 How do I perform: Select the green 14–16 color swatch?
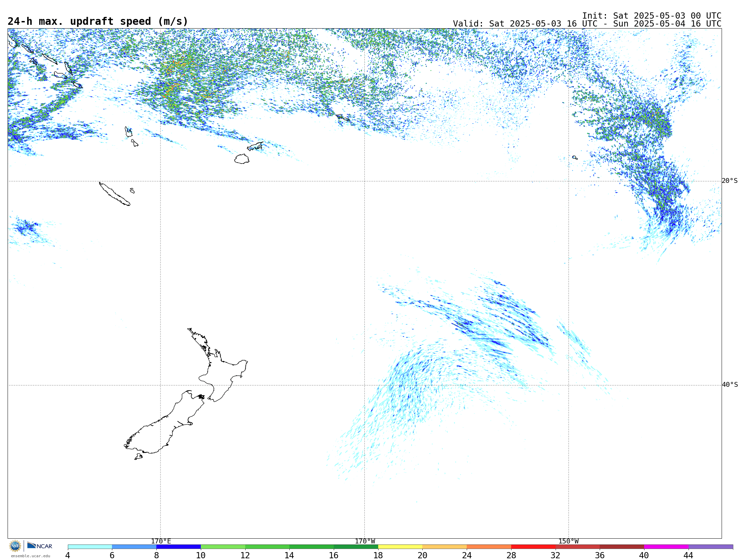coord(312,547)
